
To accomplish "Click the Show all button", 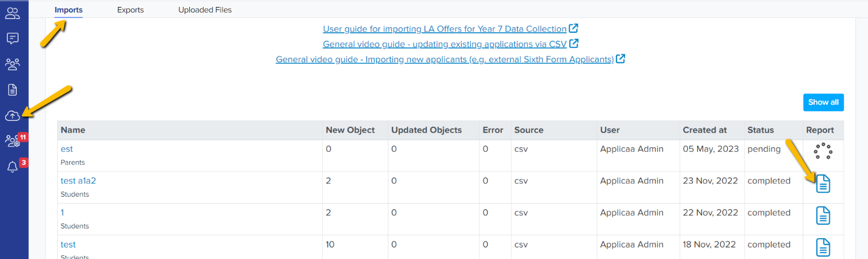I will click(824, 102).
